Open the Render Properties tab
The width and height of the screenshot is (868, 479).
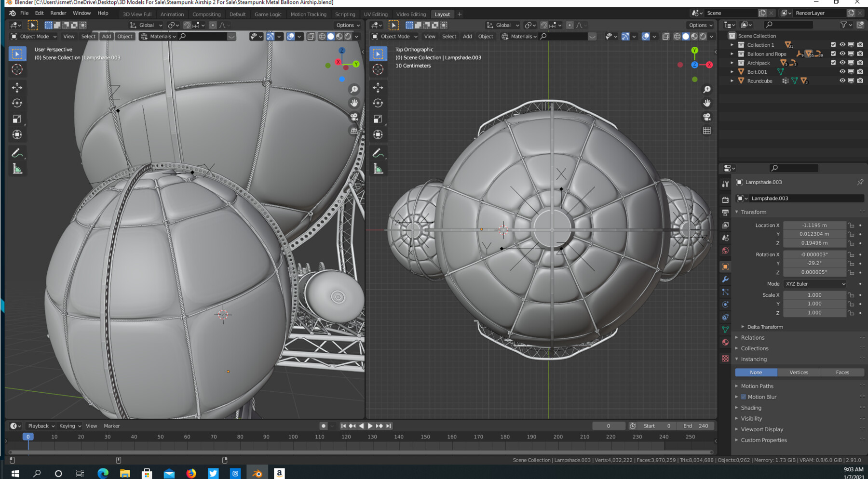[x=725, y=200]
